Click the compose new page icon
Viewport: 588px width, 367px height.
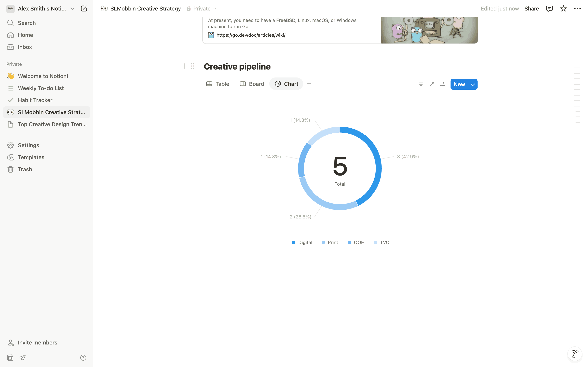coord(84,9)
